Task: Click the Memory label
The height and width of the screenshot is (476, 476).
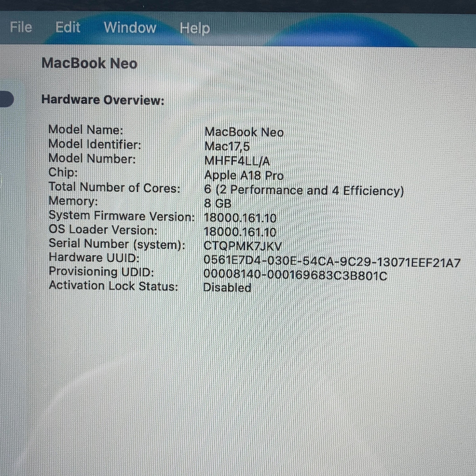Action: coord(73,202)
